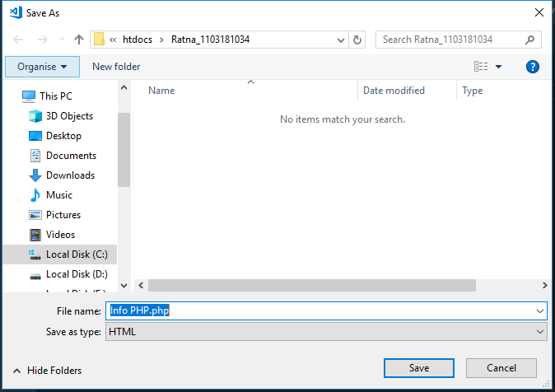Open the Music folder
Image resolution: width=555 pixels, height=392 pixels.
click(x=59, y=195)
